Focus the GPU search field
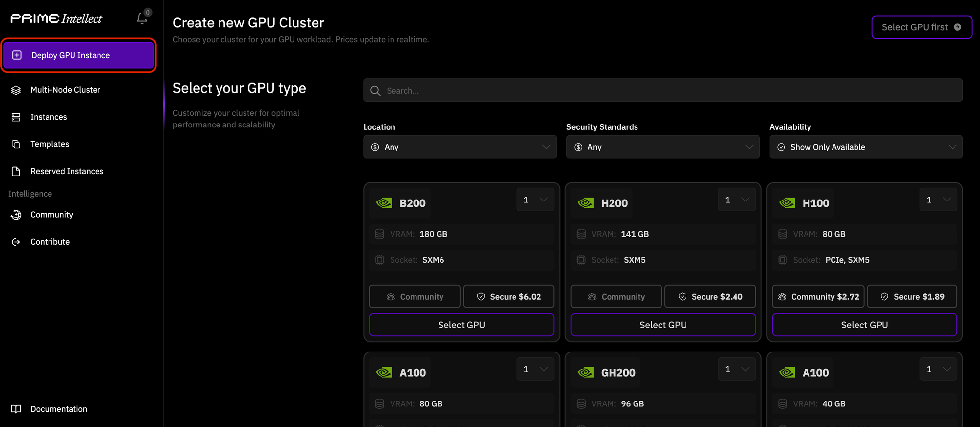The width and height of the screenshot is (980, 427). tap(663, 91)
